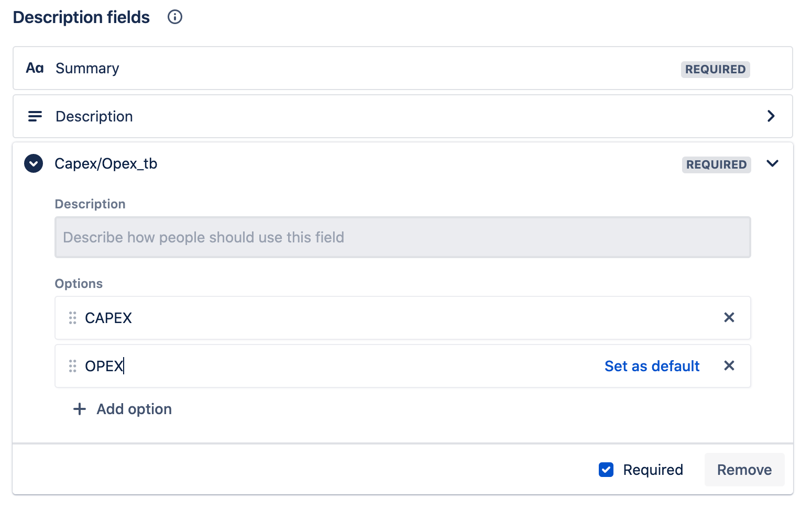Click the Remove button
This screenshot has height=511, width=812.
[744, 470]
